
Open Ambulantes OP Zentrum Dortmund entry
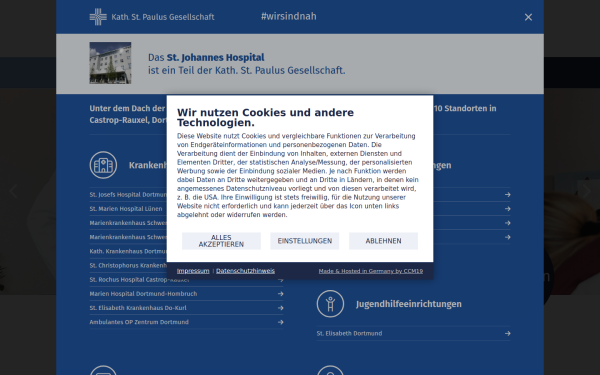(x=186, y=322)
